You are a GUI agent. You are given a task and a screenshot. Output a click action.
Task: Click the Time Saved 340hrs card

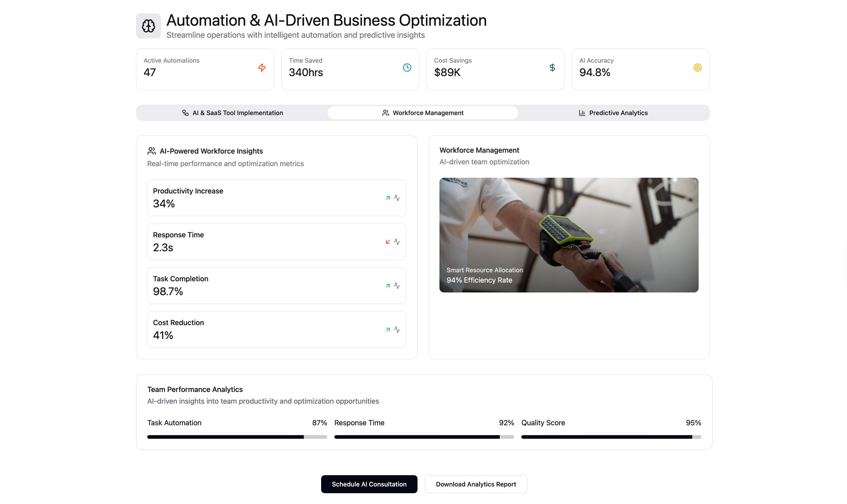tap(350, 69)
